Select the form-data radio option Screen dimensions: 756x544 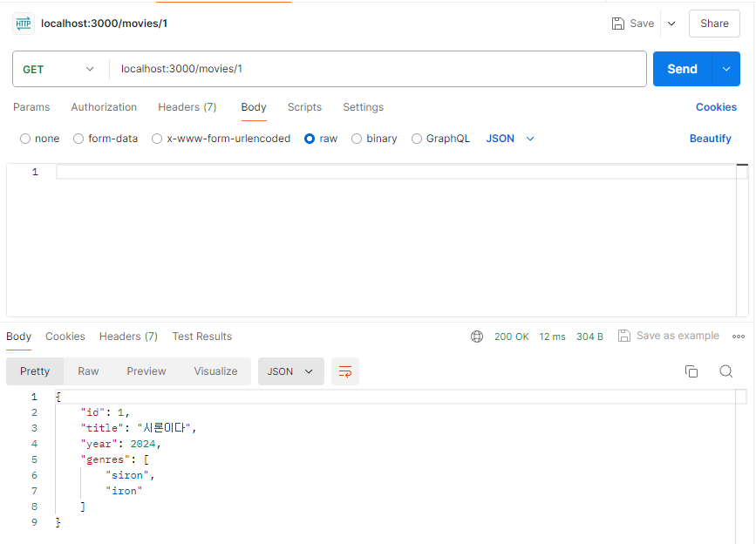click(x=78, y=139)
